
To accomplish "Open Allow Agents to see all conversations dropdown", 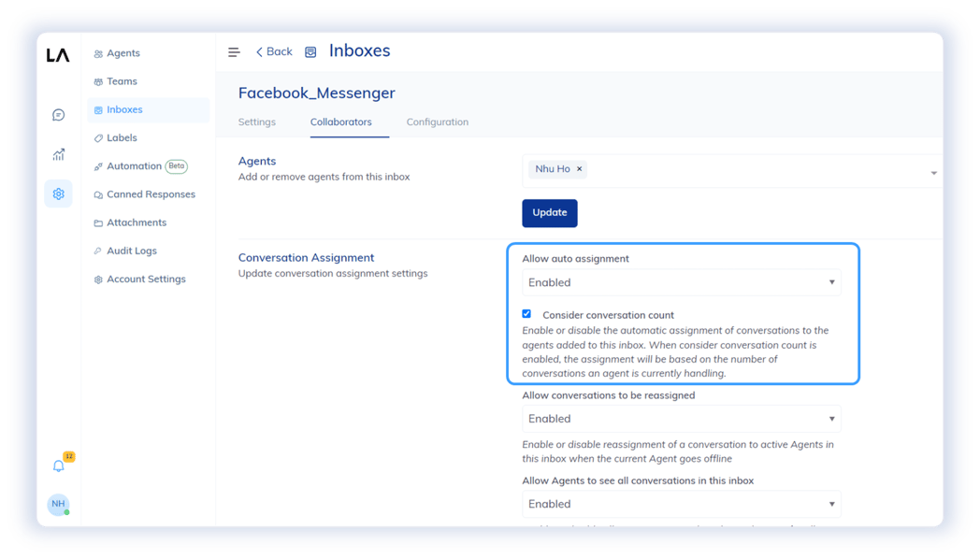I will pos(681,504).
